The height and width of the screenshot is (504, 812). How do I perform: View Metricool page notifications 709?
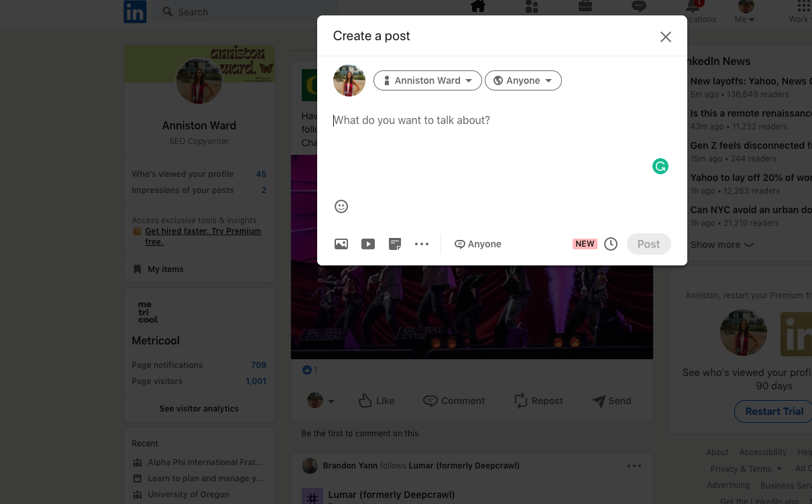199,365
